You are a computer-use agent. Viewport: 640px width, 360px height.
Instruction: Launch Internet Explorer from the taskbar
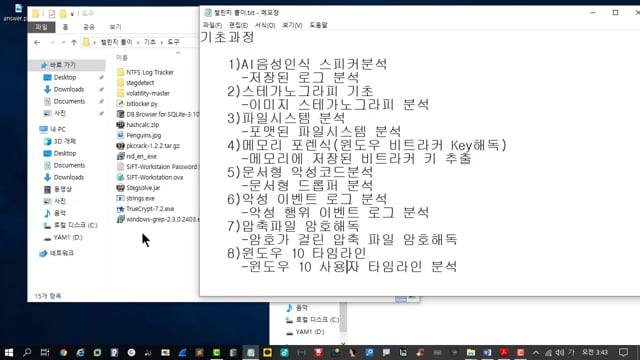[80, 352]
